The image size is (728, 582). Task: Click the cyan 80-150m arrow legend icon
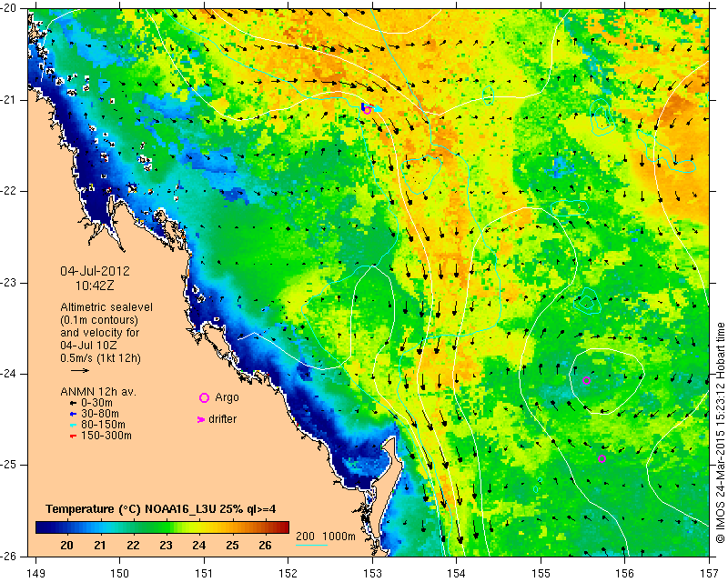(x=73, y=425)
